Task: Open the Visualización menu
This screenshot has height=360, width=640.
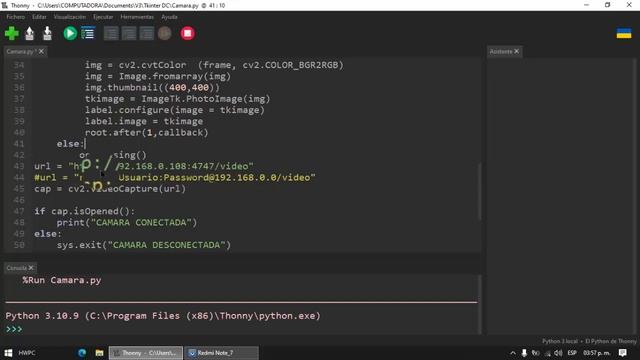Action: point(70,17)
